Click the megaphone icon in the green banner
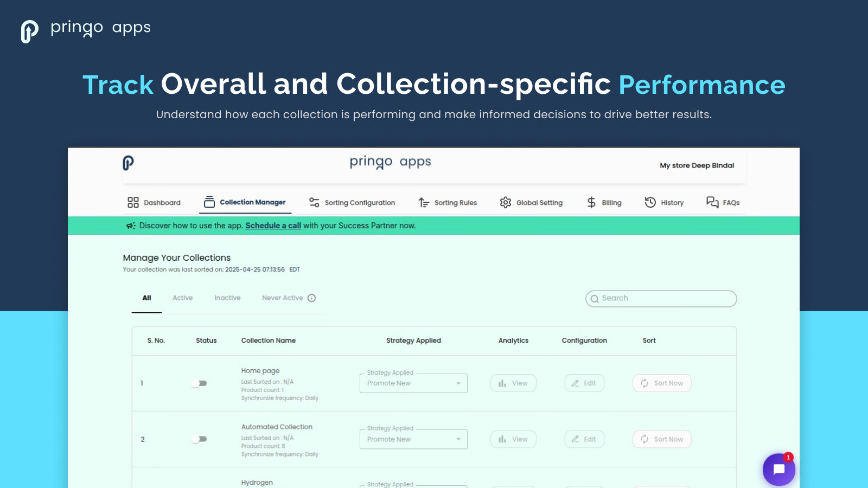Viewport: 868px width, 488px height. click(131, 226)
